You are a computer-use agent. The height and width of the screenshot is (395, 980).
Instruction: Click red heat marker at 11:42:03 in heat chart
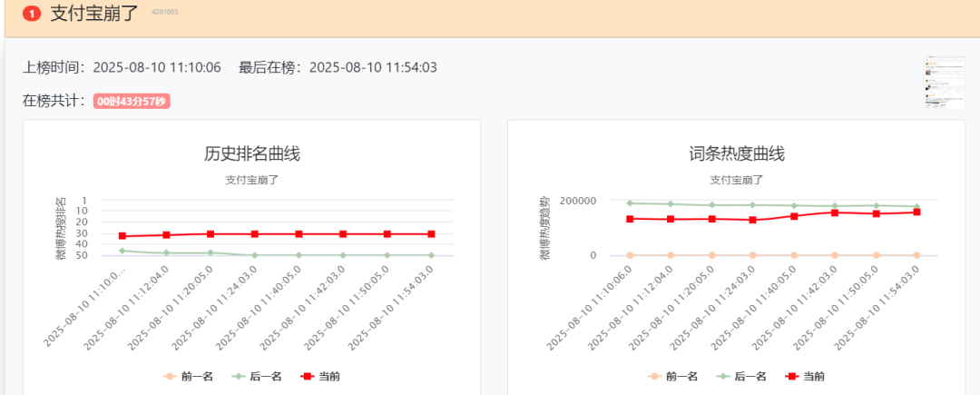point(835,212)
